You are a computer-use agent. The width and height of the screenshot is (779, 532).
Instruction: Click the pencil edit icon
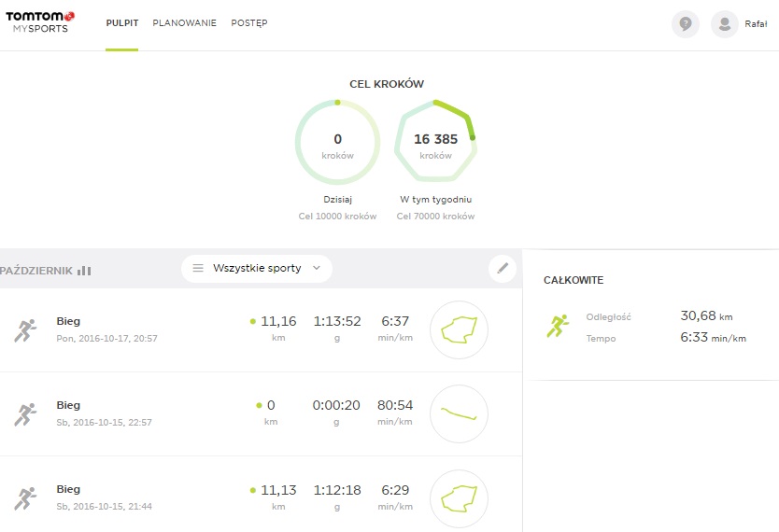pyautogui.click(x=503, y=269)
